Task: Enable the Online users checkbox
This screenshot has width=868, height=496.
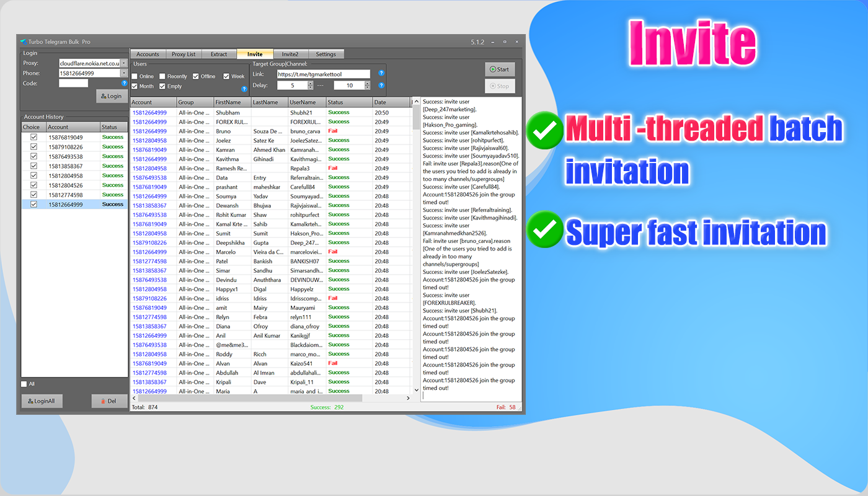Action: click(x=135, y=76)
